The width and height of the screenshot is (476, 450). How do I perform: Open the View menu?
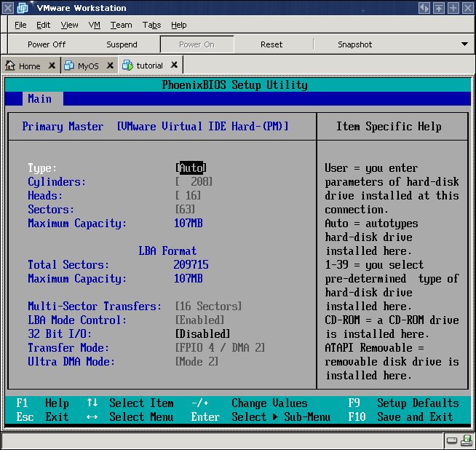point(69,25)
